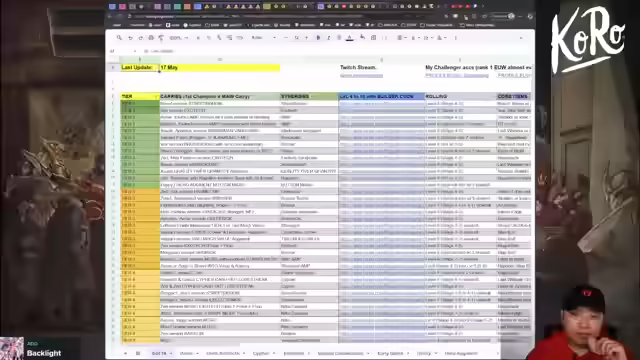The height and width of the screenshot is (360, 640).
Task: Open the 'Cypher' tab dropdown arrow
Action: tap(274, 353)
